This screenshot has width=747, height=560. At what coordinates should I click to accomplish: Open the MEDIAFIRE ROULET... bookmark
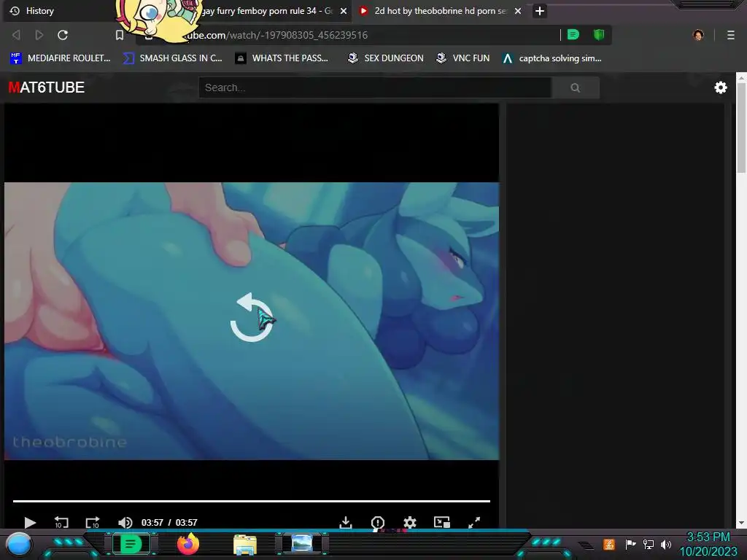tap(60, 58)
